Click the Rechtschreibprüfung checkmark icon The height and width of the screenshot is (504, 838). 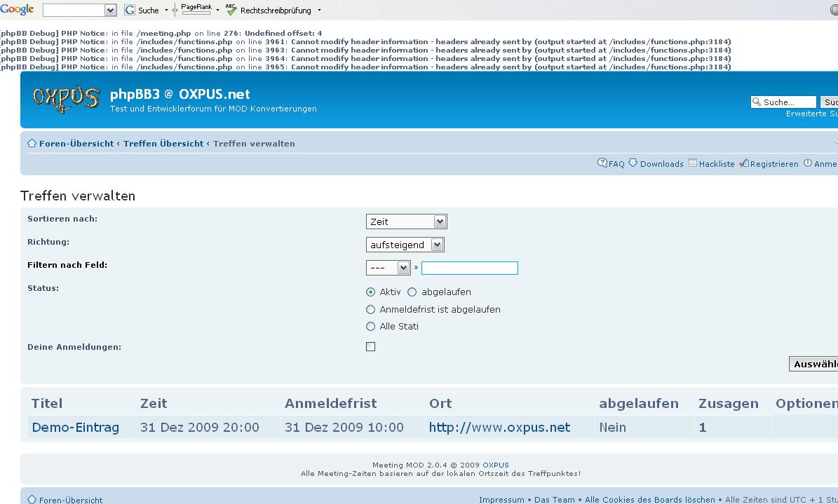pyautogui.click(x=232, y=10)
